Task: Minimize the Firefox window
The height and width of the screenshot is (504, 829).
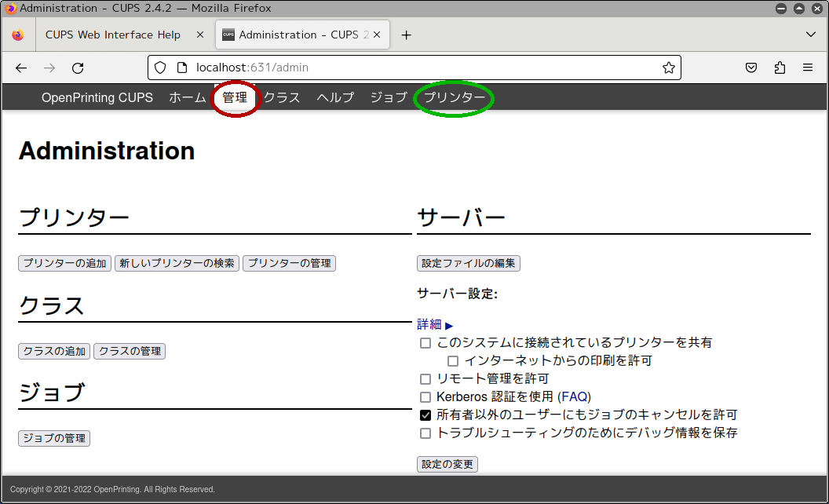Action: [781, 9]
